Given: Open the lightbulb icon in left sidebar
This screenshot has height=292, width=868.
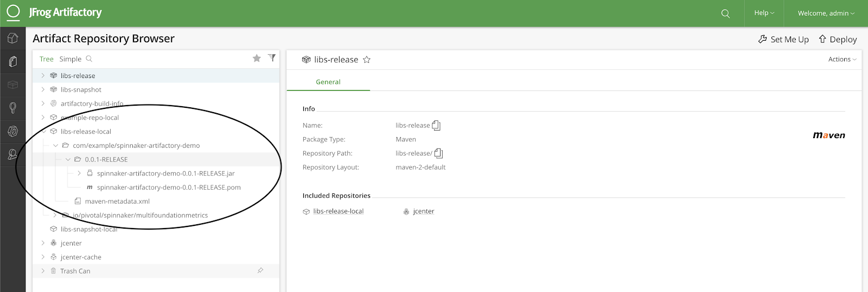Looking at the screenshot, I should (x=12, y=108).
